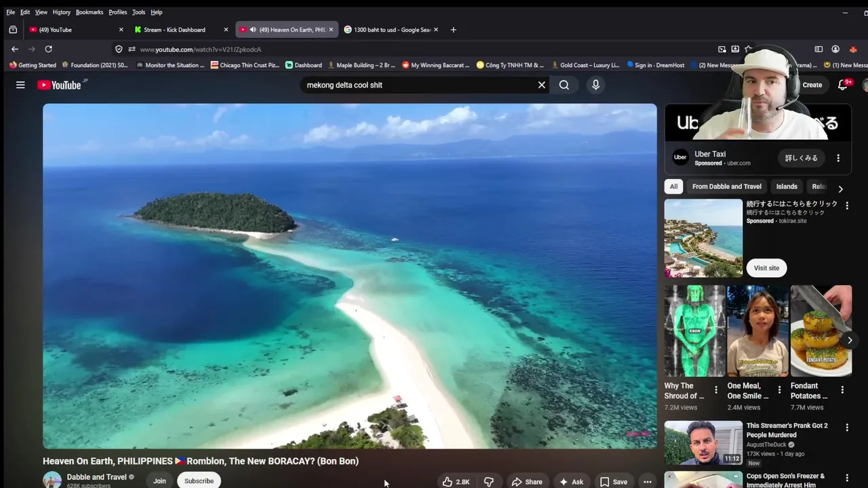Open the Dabble and Travel channel name
This screenshot has width=868, height=488.
[x=96, y=476]
